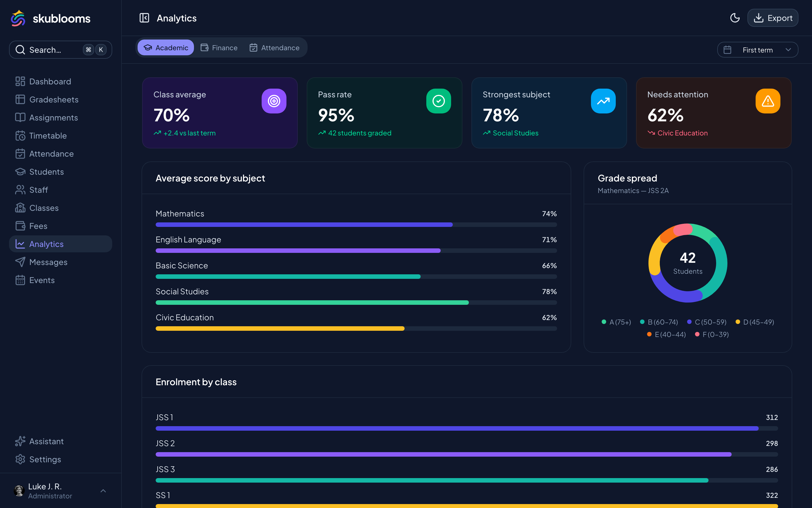This screenshot has height=508, width=812.
Task: Click the Events calendar icon
Action: click(20, 280)
